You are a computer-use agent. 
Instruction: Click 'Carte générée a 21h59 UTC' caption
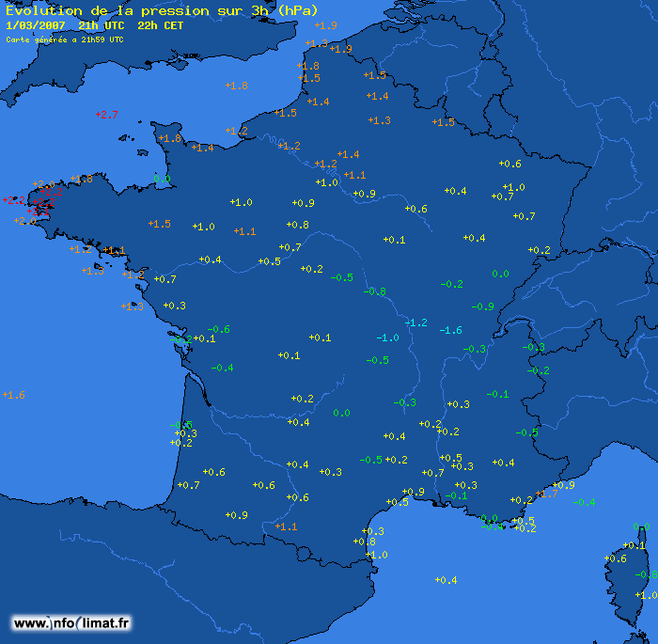65,39
